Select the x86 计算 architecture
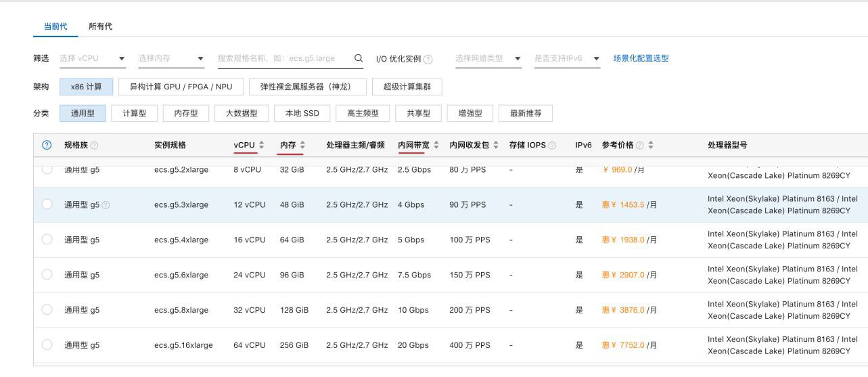868x377 pixels. (87, 87)
